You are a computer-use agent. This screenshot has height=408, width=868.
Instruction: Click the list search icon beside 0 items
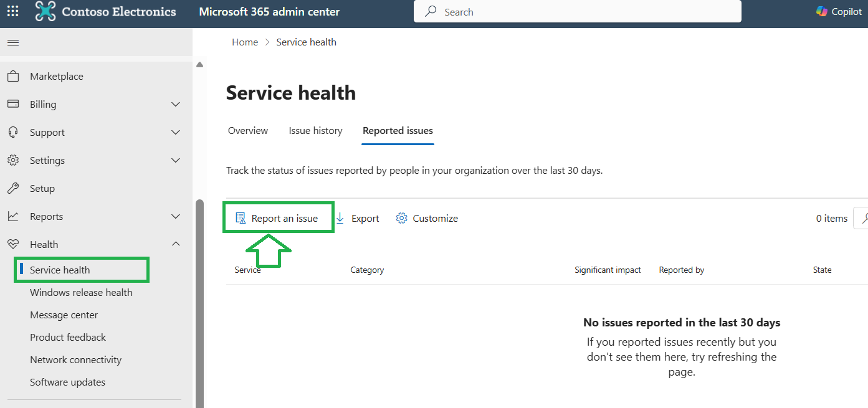click(864, 218)
